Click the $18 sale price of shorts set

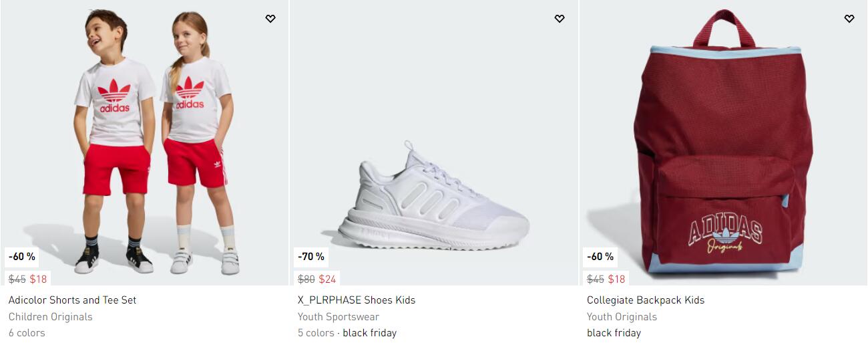[38, 279]
